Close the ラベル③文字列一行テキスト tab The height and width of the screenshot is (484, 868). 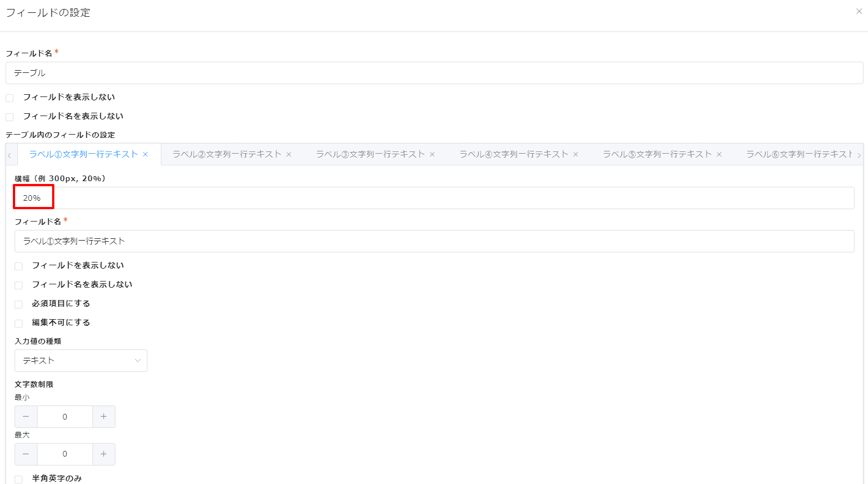tap(432, 154)
